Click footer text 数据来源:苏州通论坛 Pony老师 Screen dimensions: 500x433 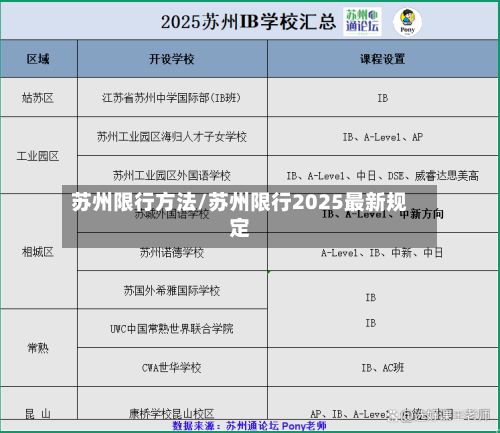(249, 426)
